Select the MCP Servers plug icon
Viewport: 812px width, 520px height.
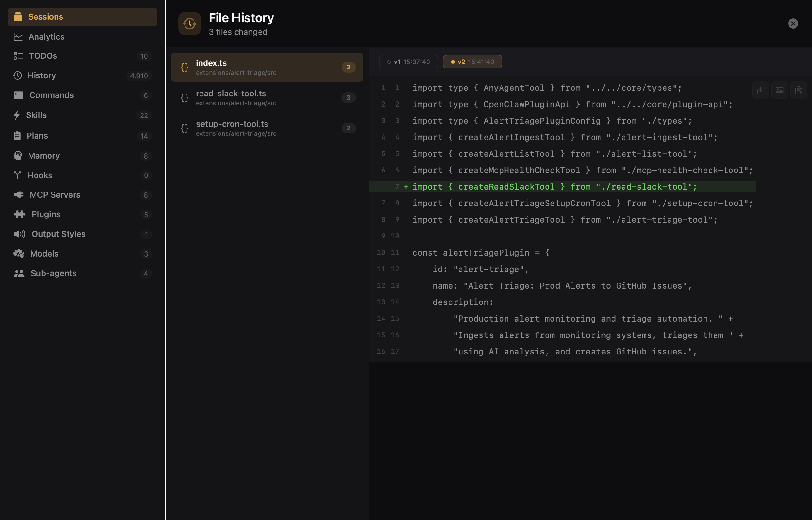tap(19, 194)
